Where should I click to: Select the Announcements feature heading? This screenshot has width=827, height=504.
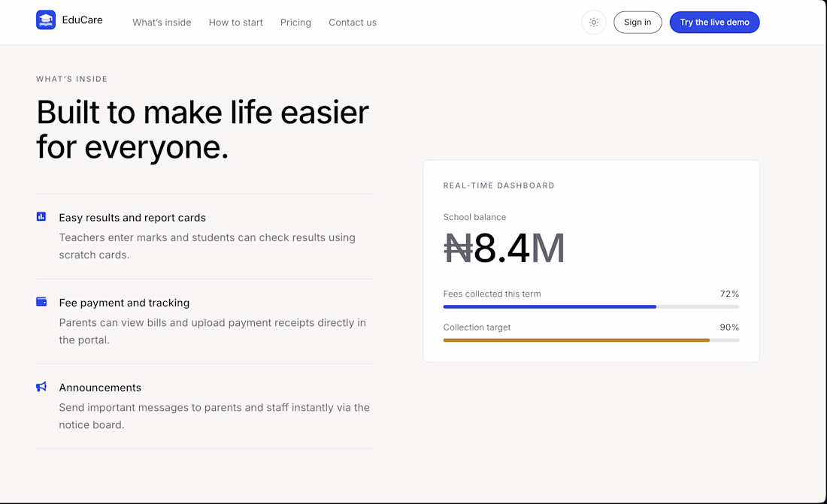100,388
